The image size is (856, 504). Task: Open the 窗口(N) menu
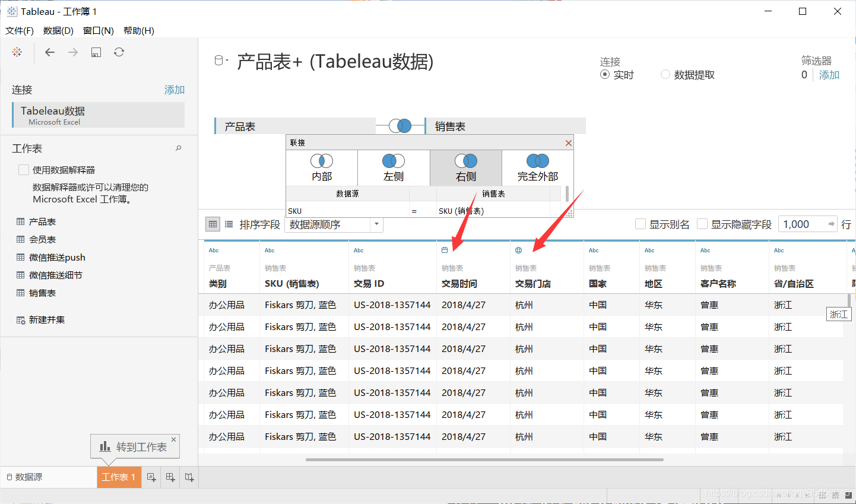[x=99, y=30]
